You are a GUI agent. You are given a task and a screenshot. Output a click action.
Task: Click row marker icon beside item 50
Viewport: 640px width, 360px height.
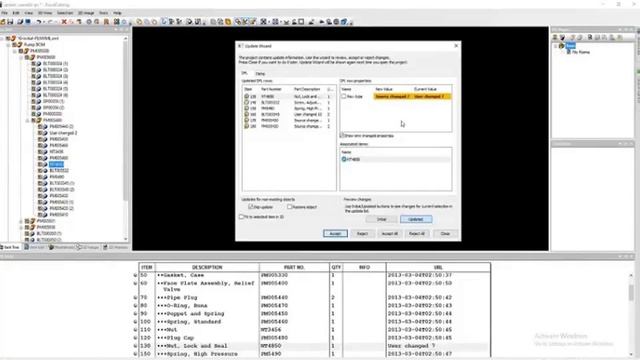pyautogui.click(x=135, y=276)
